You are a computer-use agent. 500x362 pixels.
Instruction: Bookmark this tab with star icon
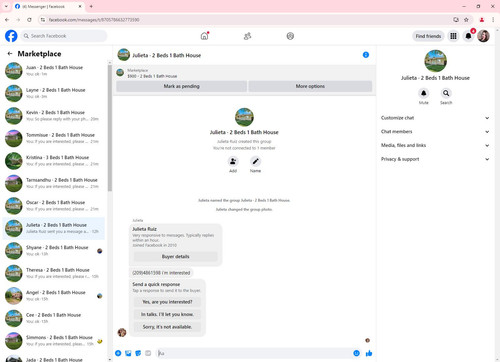[x=466, y=20]
